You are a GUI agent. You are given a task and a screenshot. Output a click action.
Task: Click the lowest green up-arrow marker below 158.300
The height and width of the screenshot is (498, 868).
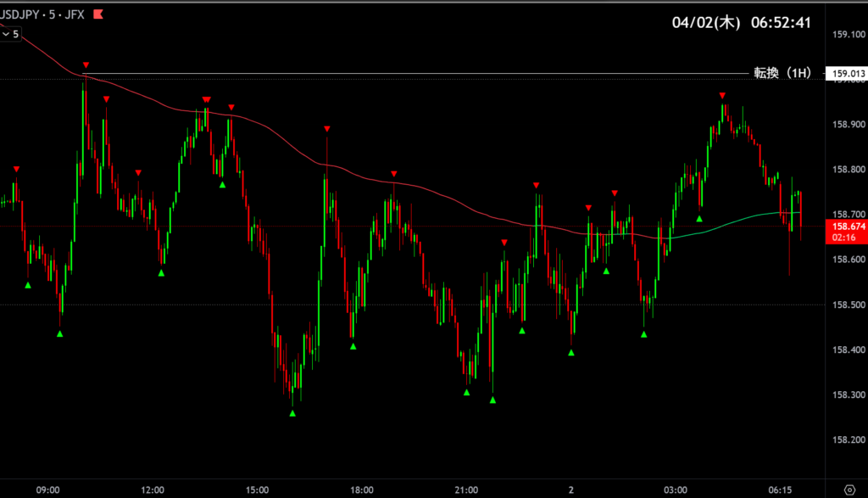(292, 413)
